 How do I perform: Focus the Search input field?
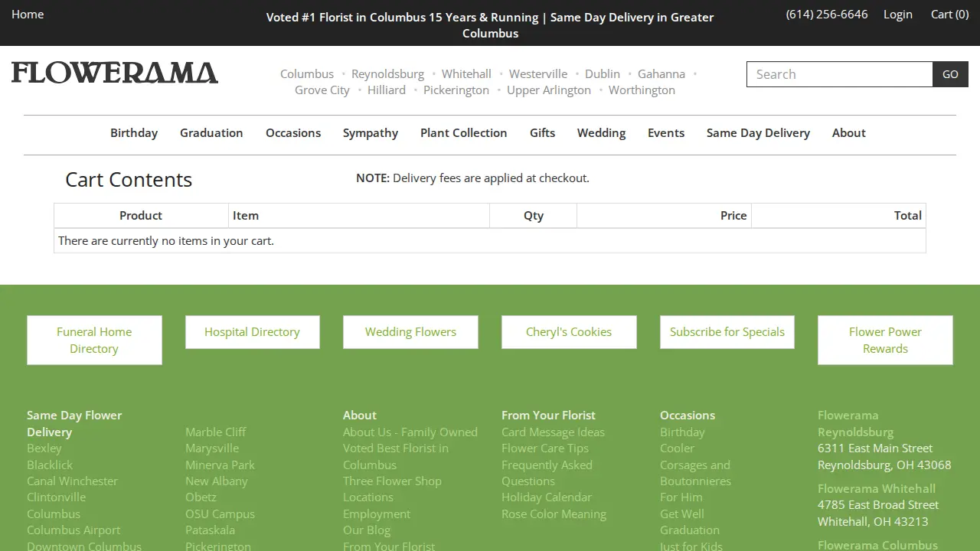(x=840, y=74)
